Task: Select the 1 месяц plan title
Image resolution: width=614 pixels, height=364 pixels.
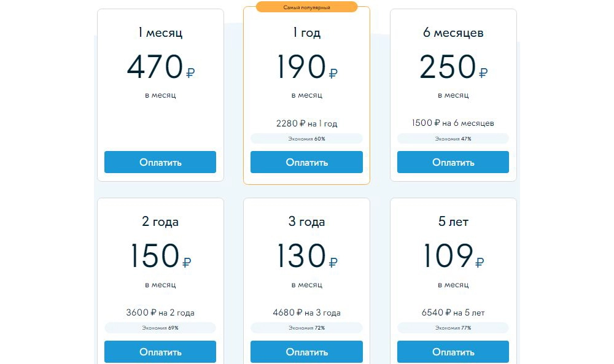Action: pyautogui.click(x=160, y=33)
